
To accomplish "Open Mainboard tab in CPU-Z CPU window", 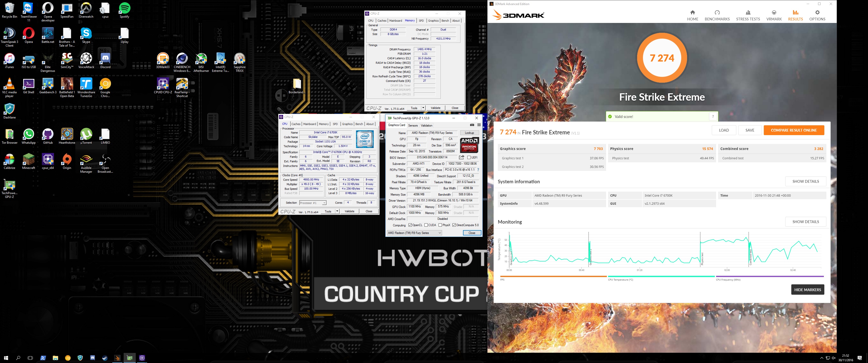I will pyautogui.click(x=309, y=124).
